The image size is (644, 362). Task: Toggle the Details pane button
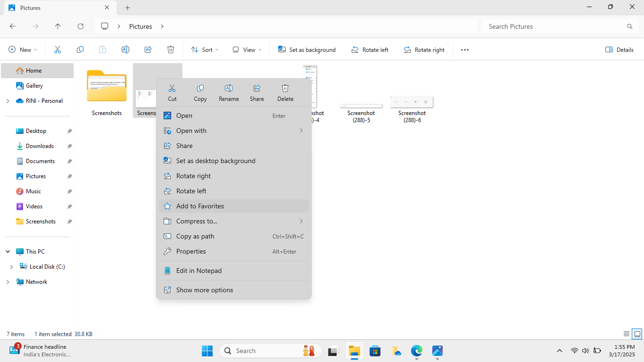click(619, 50)
